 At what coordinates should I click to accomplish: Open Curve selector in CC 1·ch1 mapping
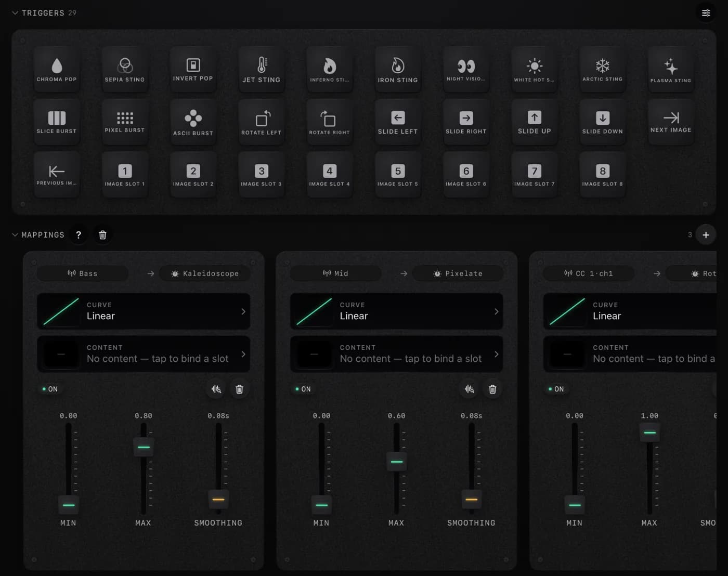630,311
